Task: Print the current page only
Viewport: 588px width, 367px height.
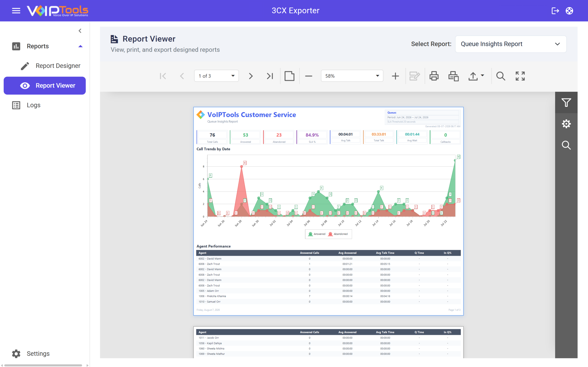Action: (x=453, y=76)
